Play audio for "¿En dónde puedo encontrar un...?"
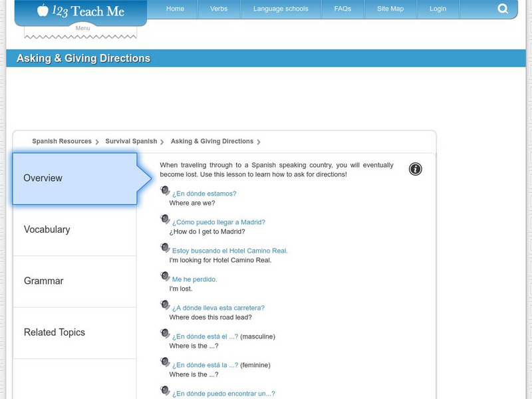This screenshot has width=532, height=399. pyautogui.click(x=165, y=391)
